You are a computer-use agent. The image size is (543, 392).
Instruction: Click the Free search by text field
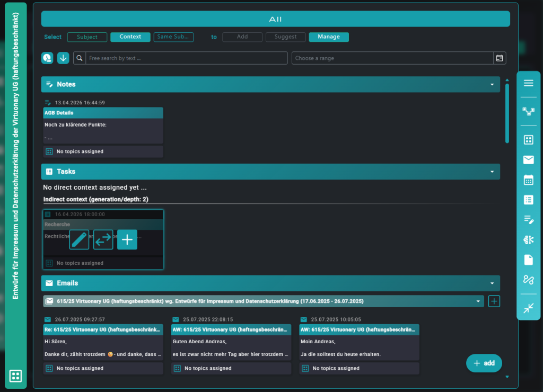[x=186, y=58]
